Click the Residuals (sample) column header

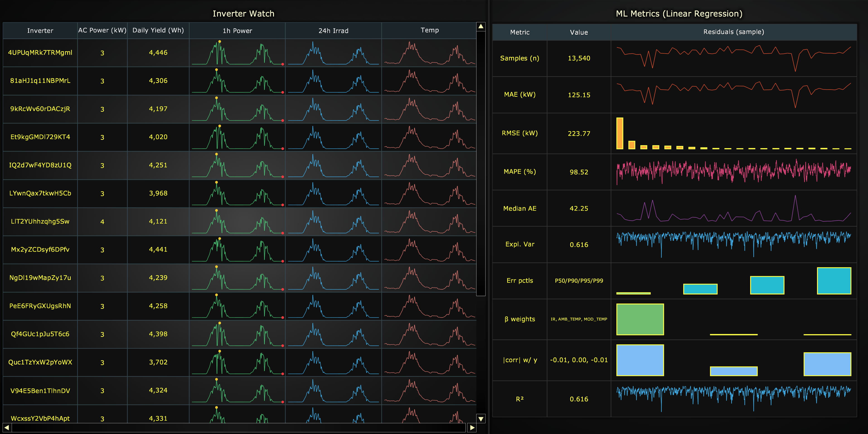pos(734,32)
